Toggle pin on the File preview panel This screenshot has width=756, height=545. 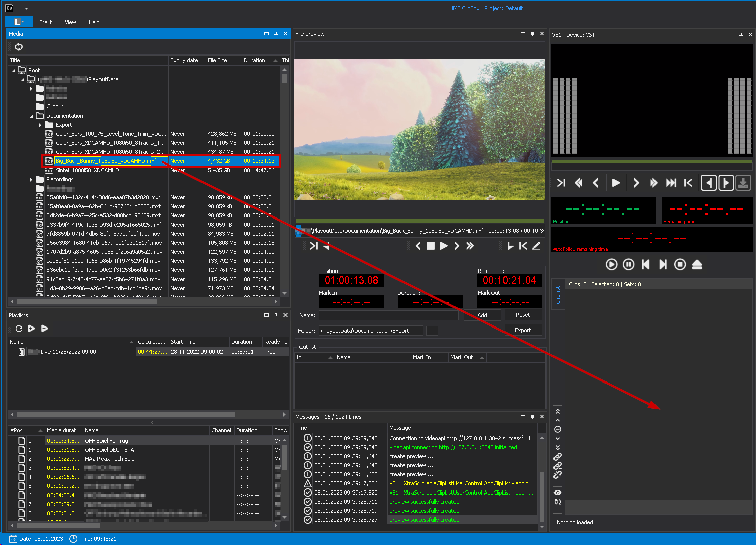coord(532,34)
